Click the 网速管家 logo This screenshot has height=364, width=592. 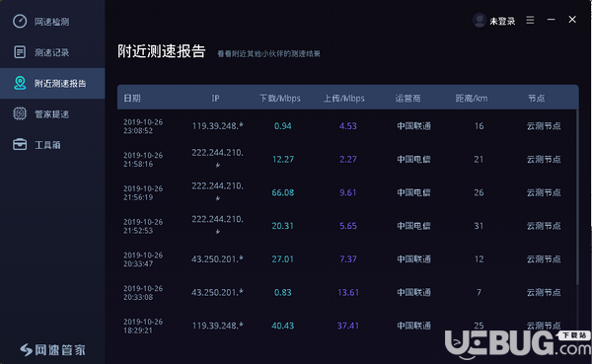[x=53, y=350]
